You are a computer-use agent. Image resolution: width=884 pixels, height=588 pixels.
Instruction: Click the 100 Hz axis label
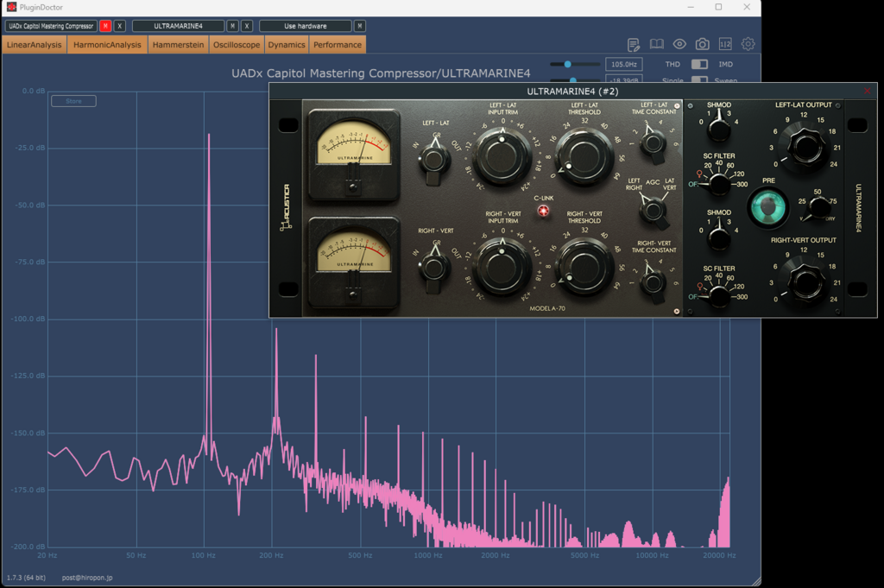203,555
